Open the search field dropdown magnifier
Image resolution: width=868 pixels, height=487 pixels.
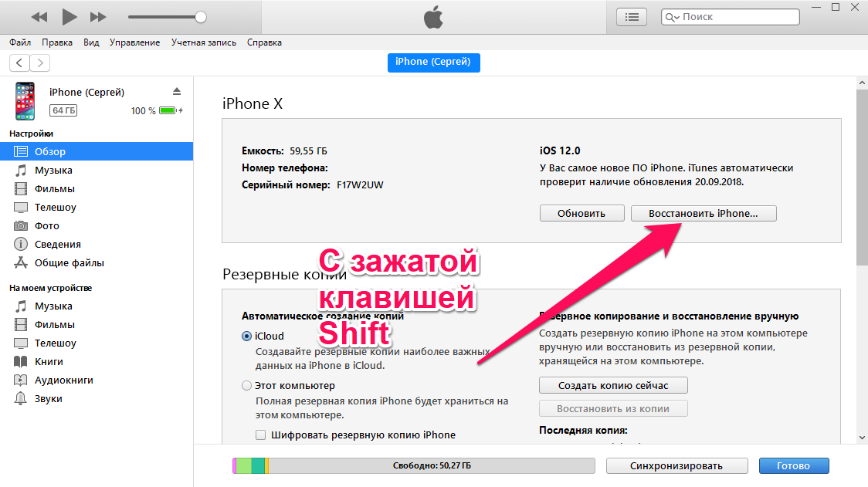point(672,17)
